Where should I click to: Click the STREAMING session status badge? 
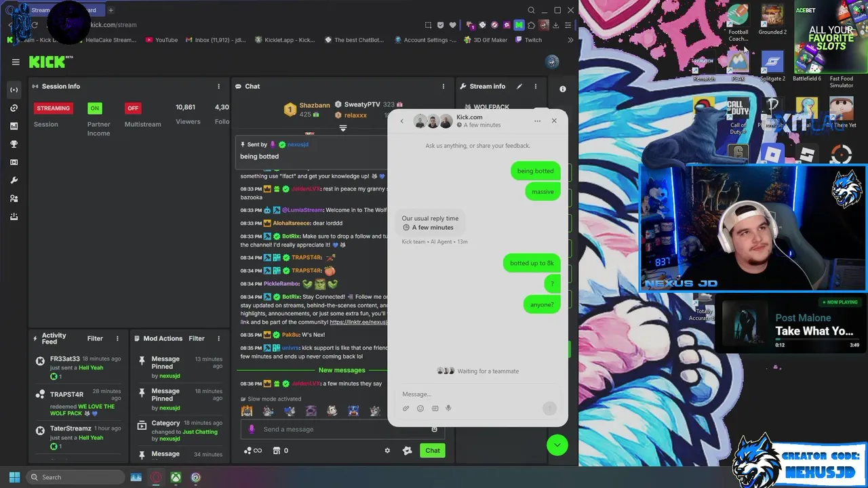point(54,108)
